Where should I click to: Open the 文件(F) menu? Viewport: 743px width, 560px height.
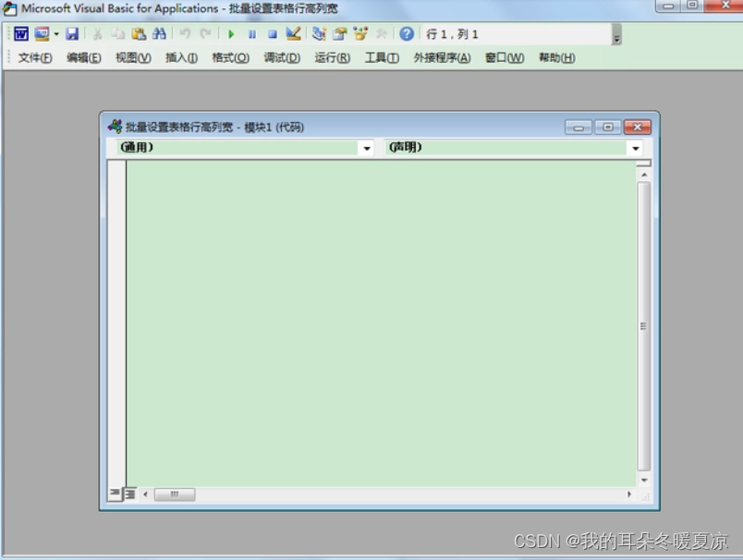(35, 58)
